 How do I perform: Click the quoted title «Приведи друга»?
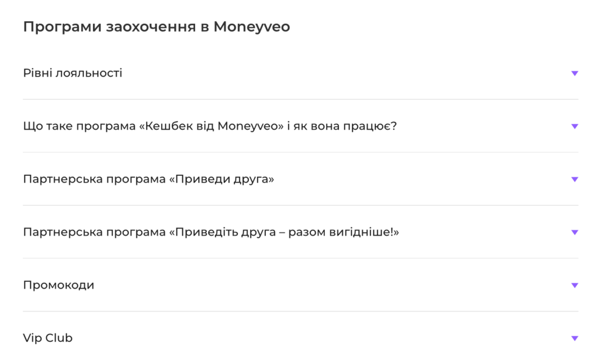221,179
